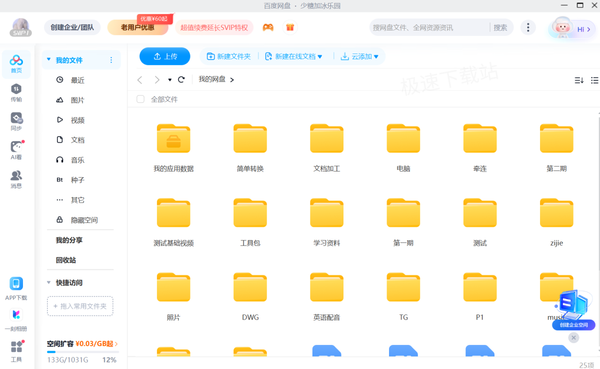Click the gift box icon in header

coord(290,27)
